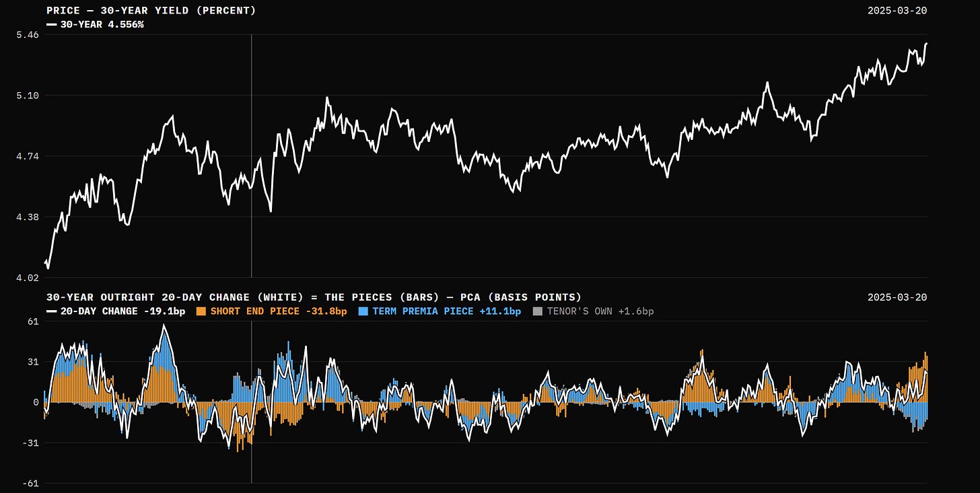980x493 pixels.
Task: Click the vertical cursor line in the price chart
Action: (x=252, y=155)
